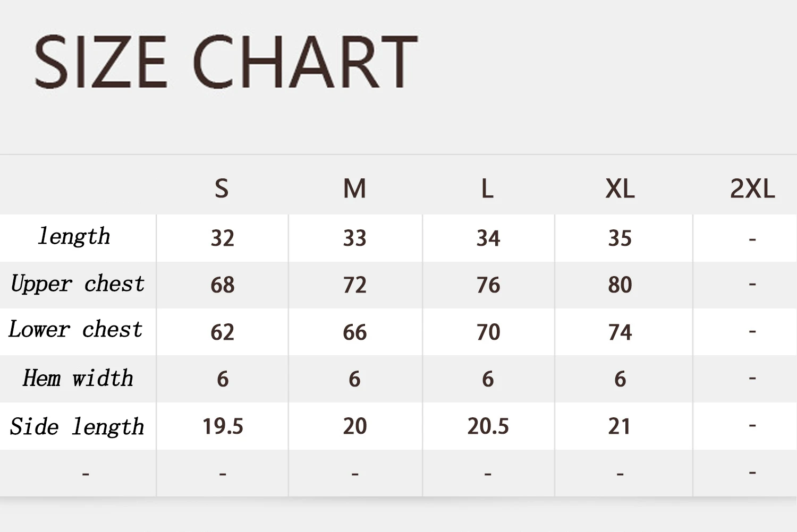Screen dimensions: 797x532
Task: Choose the XL size column header
Action: click(x=620, y=188)
